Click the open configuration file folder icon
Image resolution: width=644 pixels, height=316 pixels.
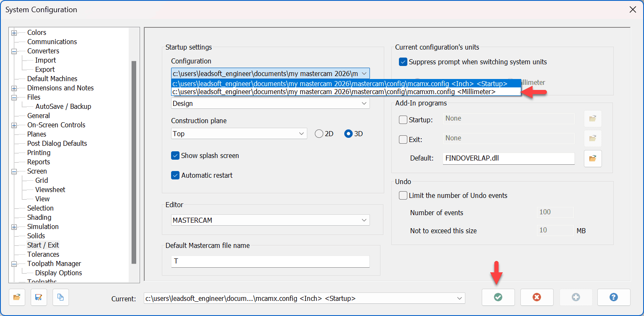click(17, 297)
